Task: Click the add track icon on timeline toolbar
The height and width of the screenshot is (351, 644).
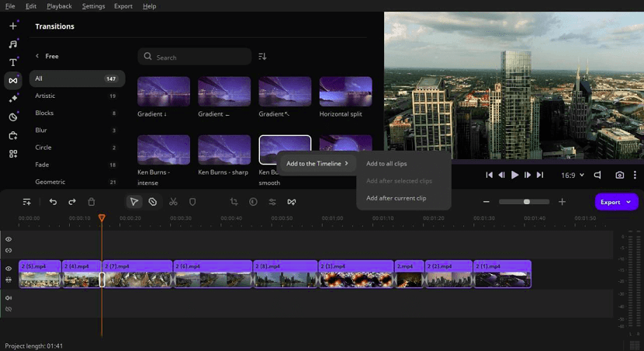Action: (x=26, y=202)
